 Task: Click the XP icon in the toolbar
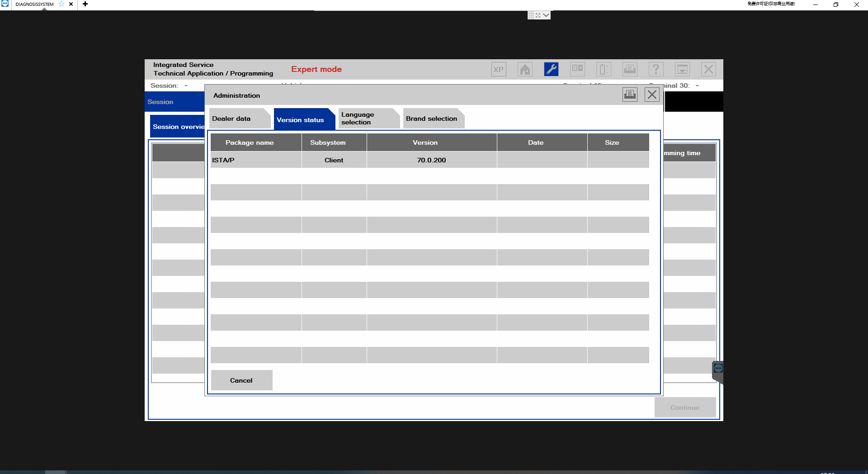499,69
